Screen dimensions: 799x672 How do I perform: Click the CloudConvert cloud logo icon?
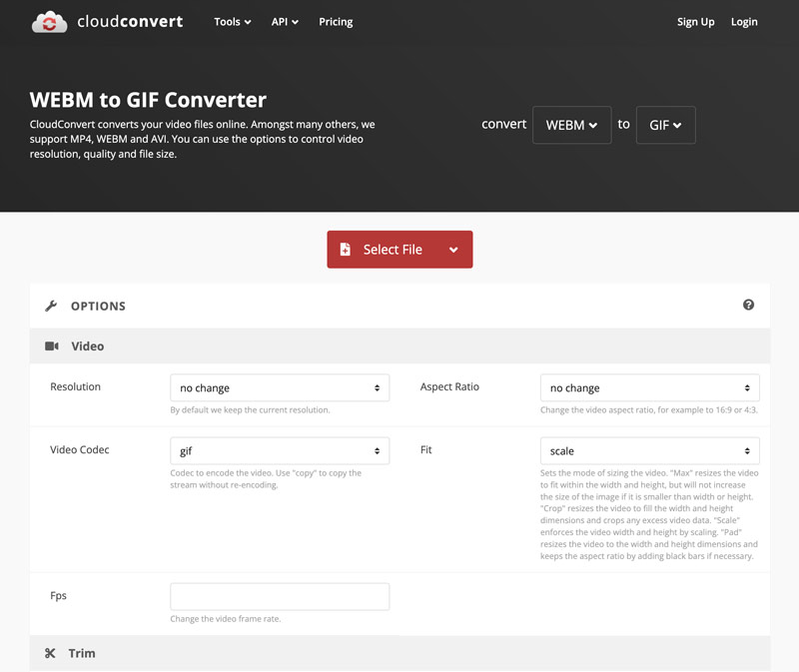[x=49, y=22]
